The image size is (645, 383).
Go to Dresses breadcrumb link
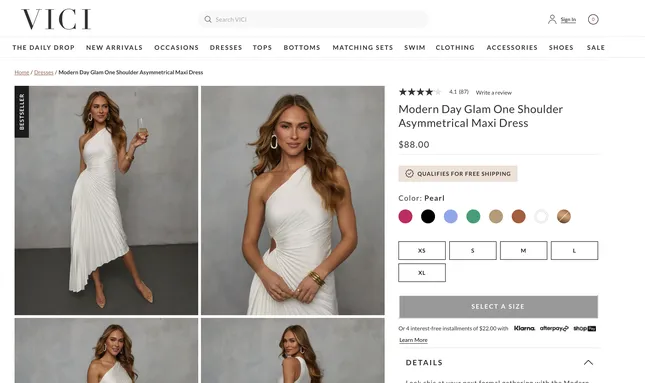coord(44,72)
